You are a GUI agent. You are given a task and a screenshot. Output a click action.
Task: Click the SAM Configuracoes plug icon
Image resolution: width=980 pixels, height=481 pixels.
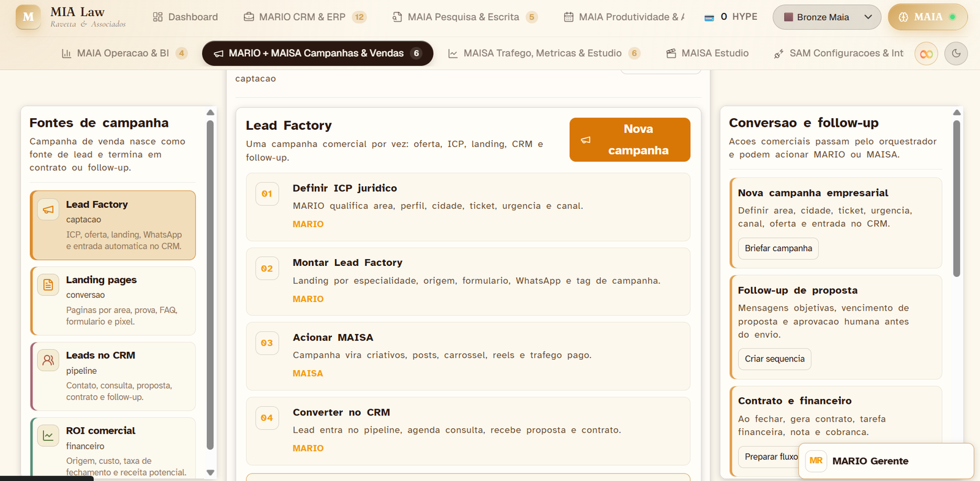pos(778,54)
